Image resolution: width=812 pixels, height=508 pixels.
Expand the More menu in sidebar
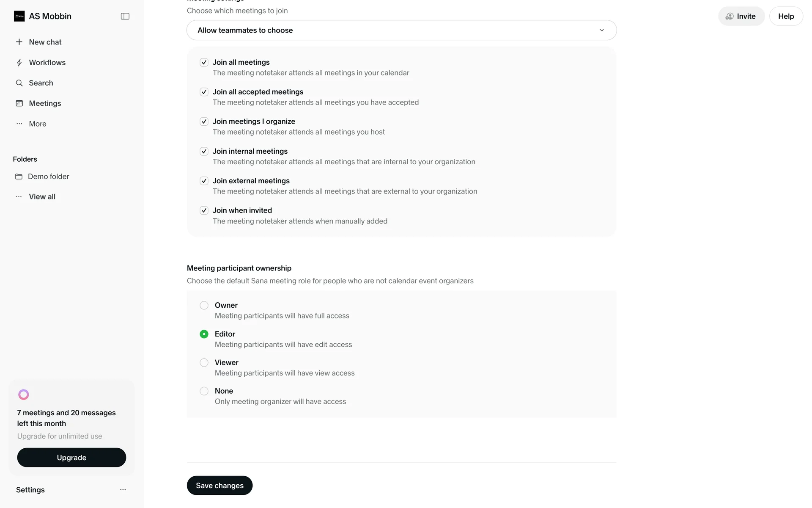(37, 124)
